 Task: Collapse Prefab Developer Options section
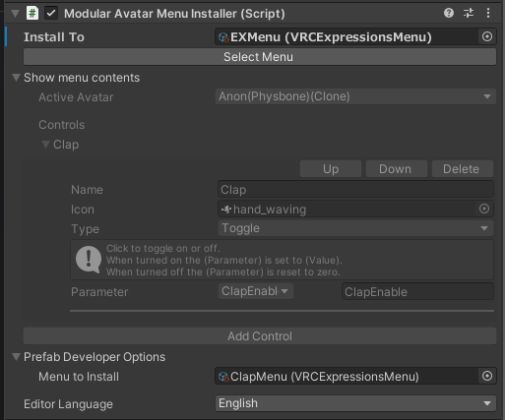pos(16,357)
